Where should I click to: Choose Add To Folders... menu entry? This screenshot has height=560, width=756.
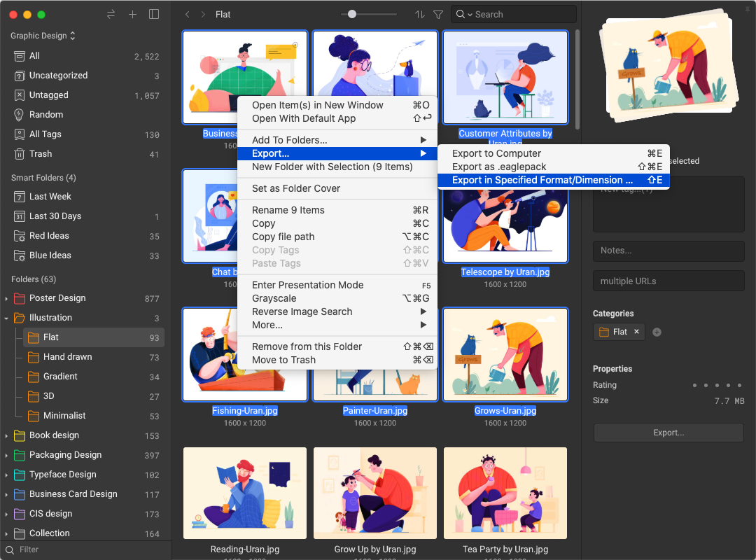coord(337,140)
